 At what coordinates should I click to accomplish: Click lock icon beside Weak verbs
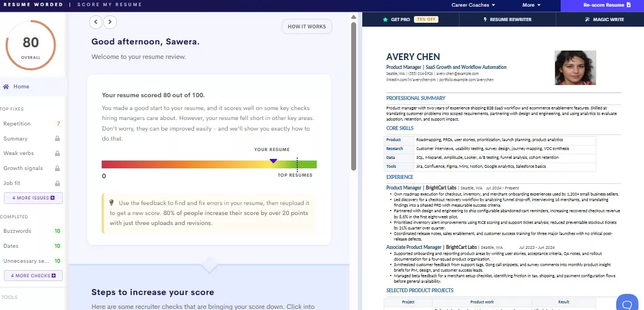click(x=57, y=153)
